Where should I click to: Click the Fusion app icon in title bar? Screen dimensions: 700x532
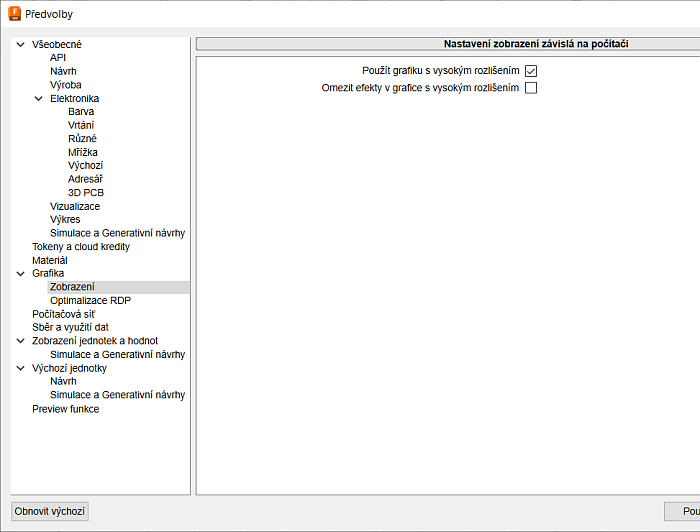coord(14,14)
